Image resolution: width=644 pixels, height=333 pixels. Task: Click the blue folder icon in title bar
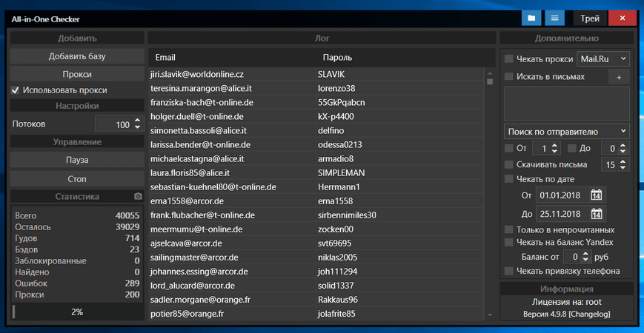point(531,18)
